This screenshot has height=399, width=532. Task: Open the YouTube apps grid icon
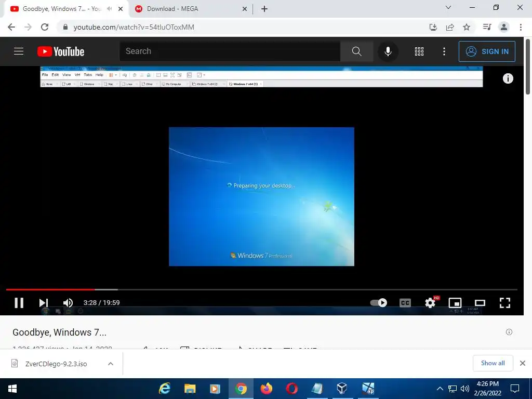coord(419,51)
